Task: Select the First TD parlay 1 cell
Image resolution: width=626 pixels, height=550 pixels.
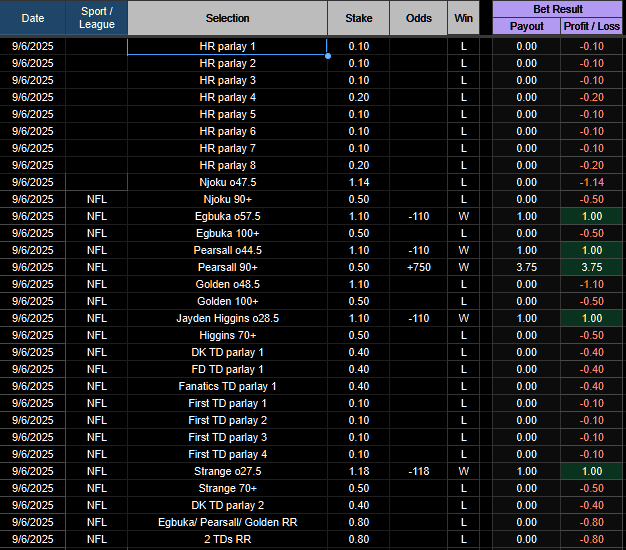Action: tap(228, 403)
